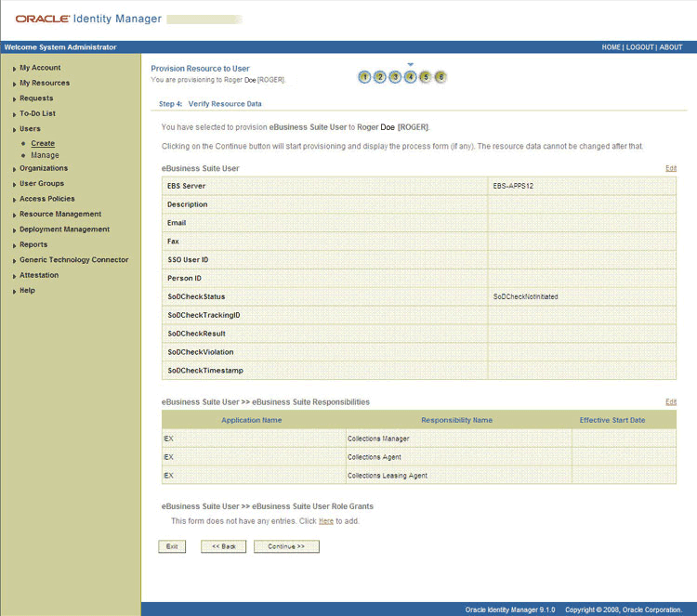Viewport: 697px width, 616px height.
Task: Expand Access Policies menu arrow
Action: [x=14, y=200]
